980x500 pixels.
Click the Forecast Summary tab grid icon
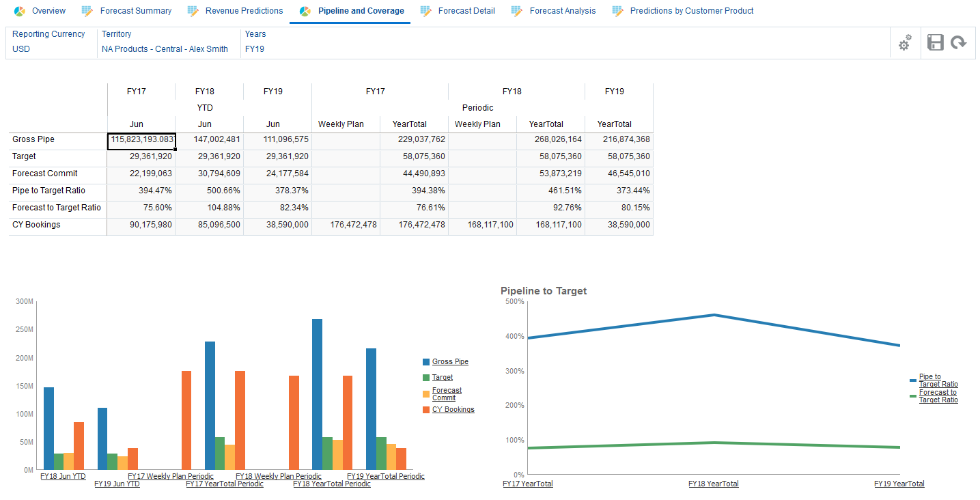(x=87, y=11)
